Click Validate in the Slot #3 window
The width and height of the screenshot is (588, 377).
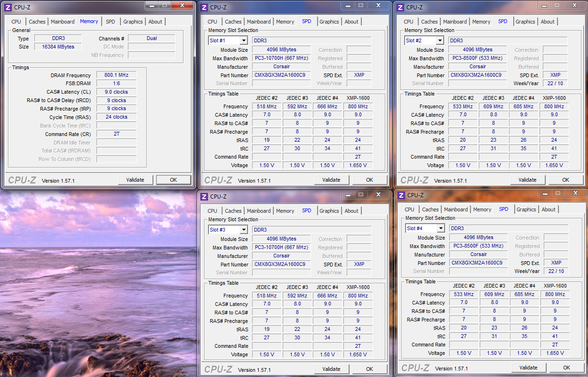332,369
